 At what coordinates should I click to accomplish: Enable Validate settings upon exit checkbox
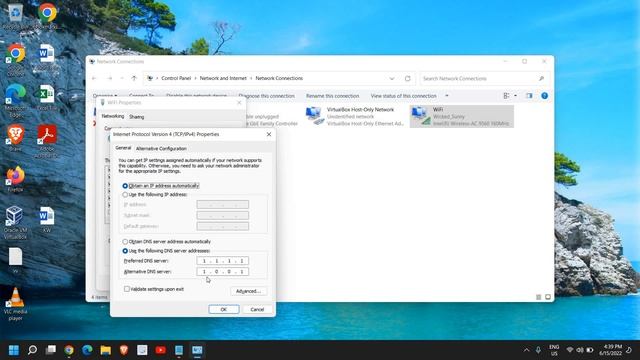(154, 289)
